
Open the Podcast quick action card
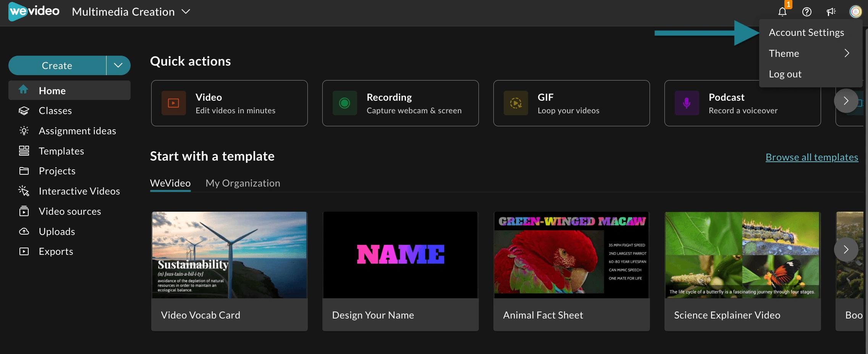742,103
